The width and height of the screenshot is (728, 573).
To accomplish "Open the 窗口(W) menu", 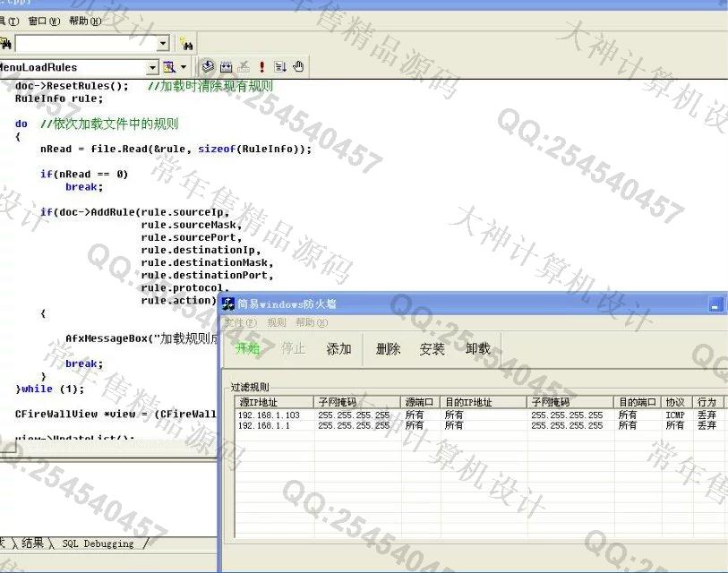I will click(x=44, y=21).
